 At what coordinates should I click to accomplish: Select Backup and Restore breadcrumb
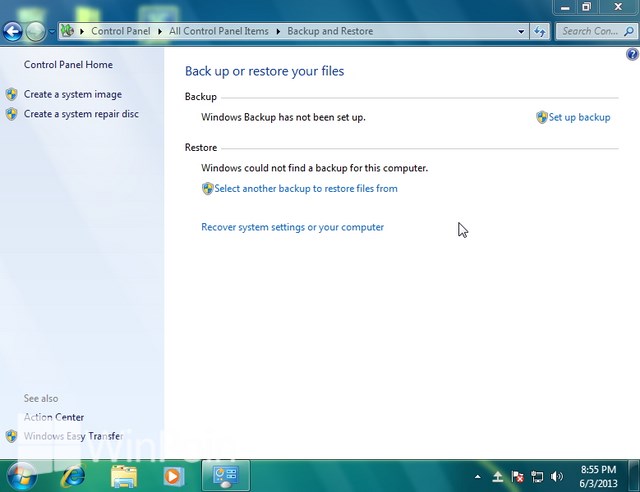(330, 31)
